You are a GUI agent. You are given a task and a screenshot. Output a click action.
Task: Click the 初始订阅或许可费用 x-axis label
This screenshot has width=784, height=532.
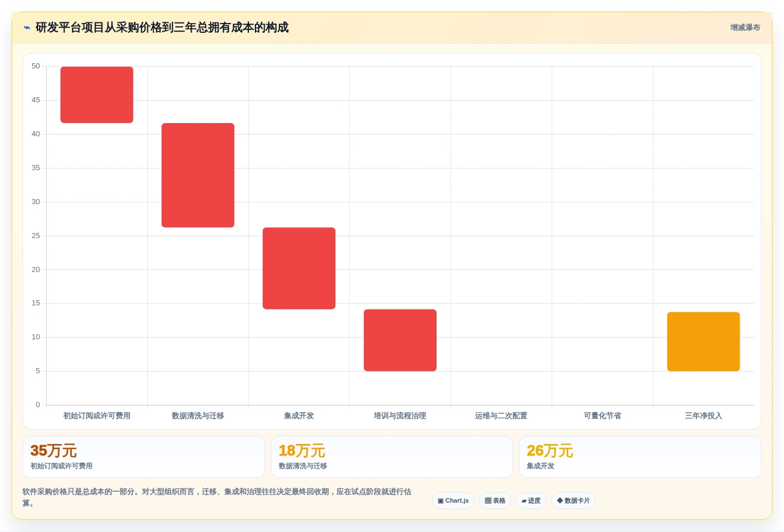click(x=97, y=416)
